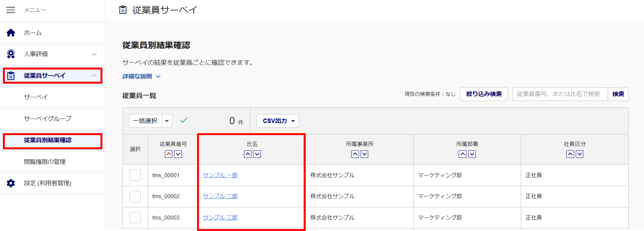Sort 所属部署 ascending with up arrow
Screen dimensions: 644x231
pos(462,154)
